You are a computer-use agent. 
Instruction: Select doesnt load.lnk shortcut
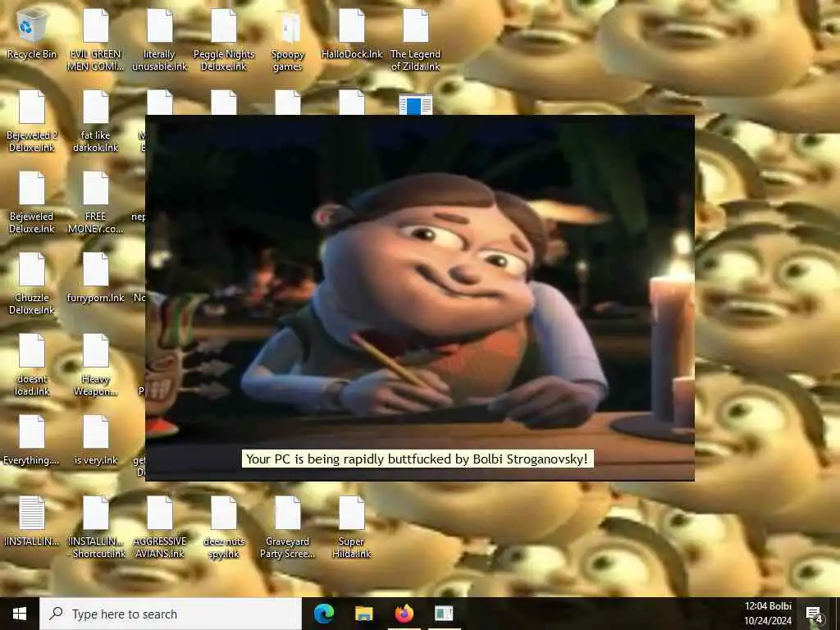pyautogui.click(x=32, y=366)
